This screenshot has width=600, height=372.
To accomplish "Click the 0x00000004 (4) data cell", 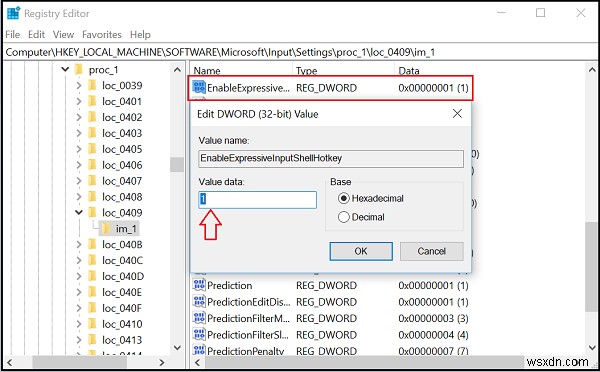I will (433, 334).
